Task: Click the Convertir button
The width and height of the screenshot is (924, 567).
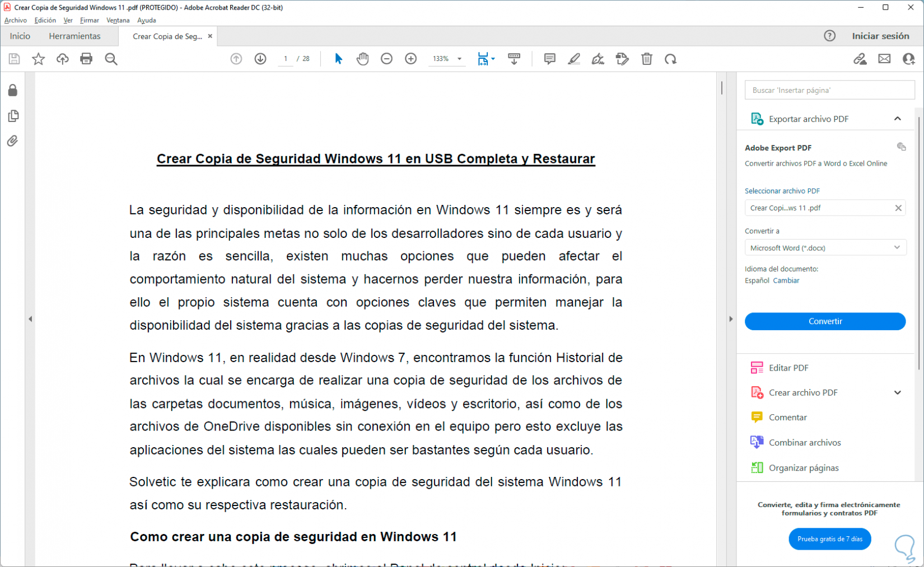Action: click(825, 321)
